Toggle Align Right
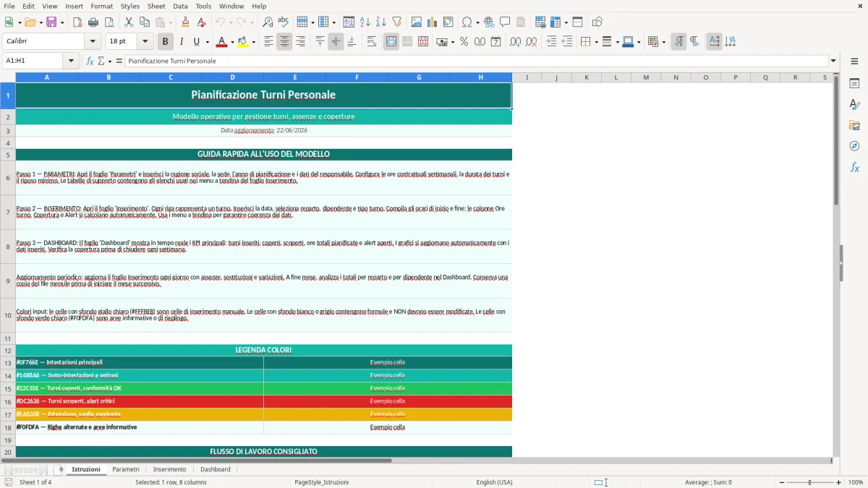 click(301, 42)
